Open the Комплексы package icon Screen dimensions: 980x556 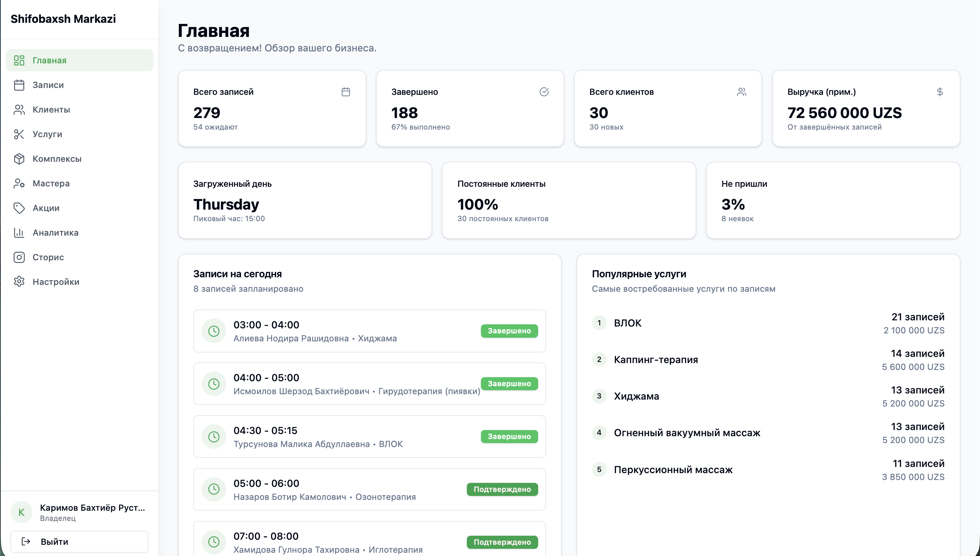(x=19, y=159)
